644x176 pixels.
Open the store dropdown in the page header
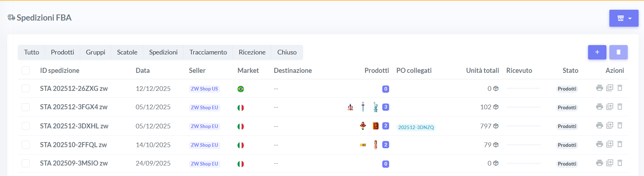click(x=624, y=18)
